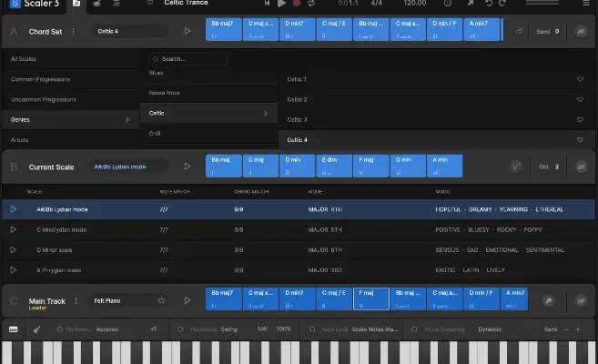Play the Current Scale chords
The height and width of the screenshot is (364, 598).
click(x=188, y=167)
